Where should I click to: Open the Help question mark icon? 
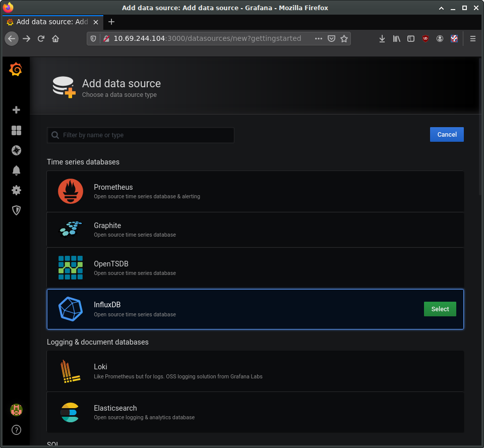16,430
